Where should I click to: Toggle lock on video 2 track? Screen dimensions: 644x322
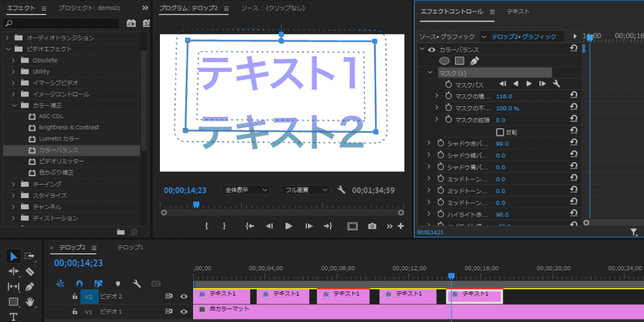click(x=75, y=296)
